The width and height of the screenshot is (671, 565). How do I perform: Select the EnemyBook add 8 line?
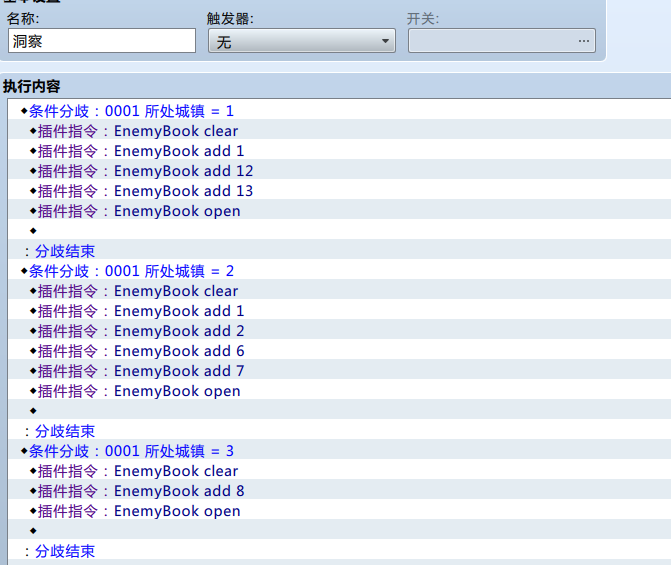(340, 491)
